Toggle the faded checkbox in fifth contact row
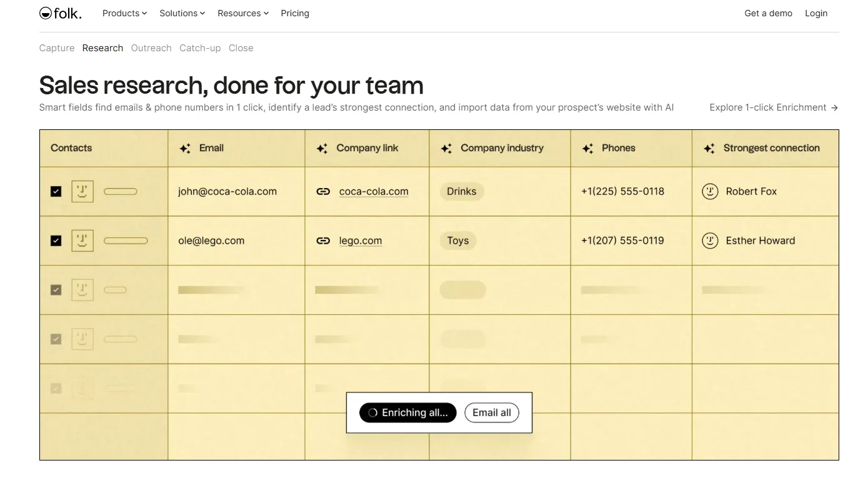 (x=56, y=388)
